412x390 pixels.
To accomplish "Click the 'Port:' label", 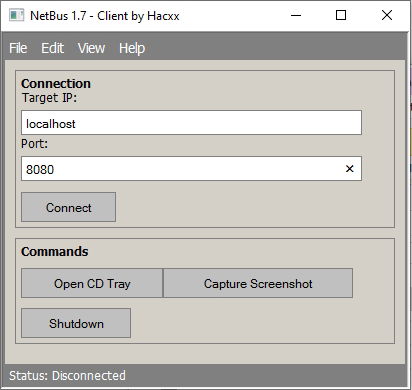I will tap(35, 144).
